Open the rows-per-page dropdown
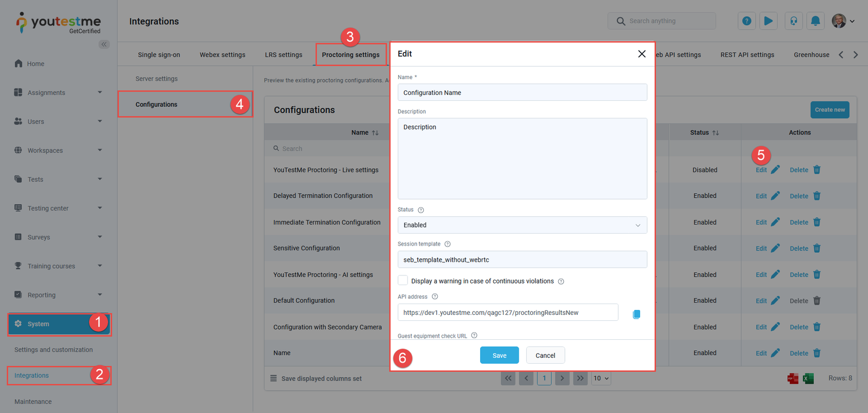The height and width of the screenshot is (413, 868). pos(601,378)
